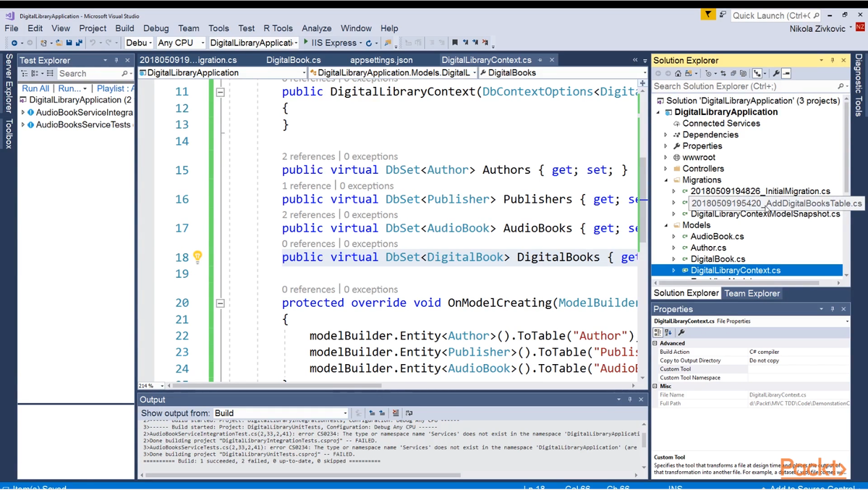Collapse the Migrations folder in Solution Explorer
This screenshot has height=490, width=868.
[x=666, y=179]
